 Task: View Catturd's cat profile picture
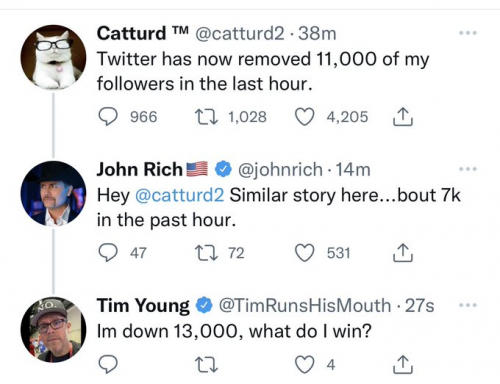point(53,57)
